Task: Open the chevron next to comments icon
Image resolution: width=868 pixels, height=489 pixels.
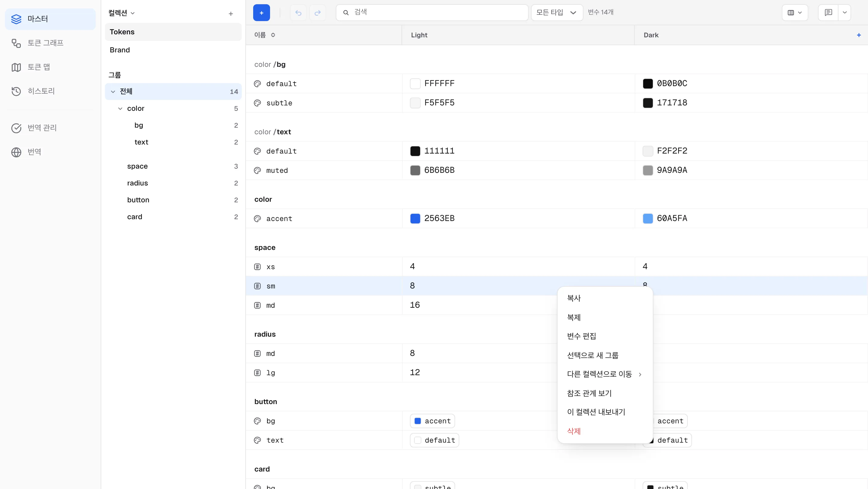Action: (844, 13)
